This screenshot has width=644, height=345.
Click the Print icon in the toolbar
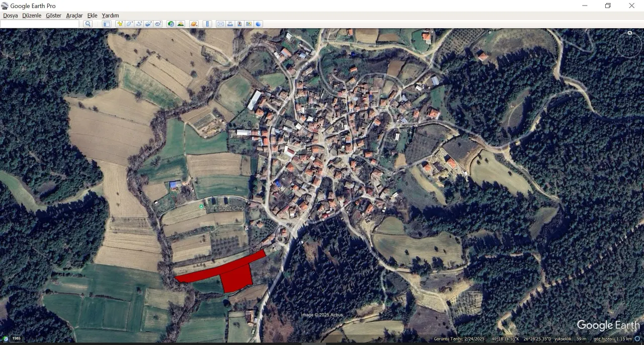click(x=230, y=24)
